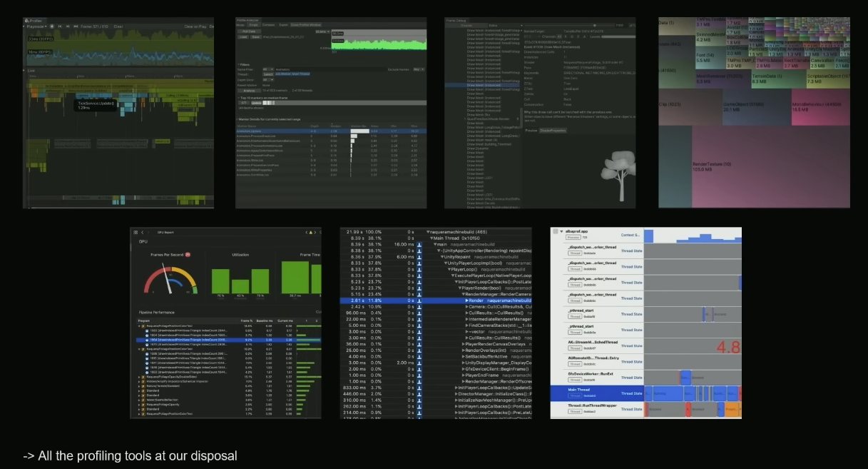Click draw-call icon on the 1503 row
The image size is (868, 469).
(147, 331)
